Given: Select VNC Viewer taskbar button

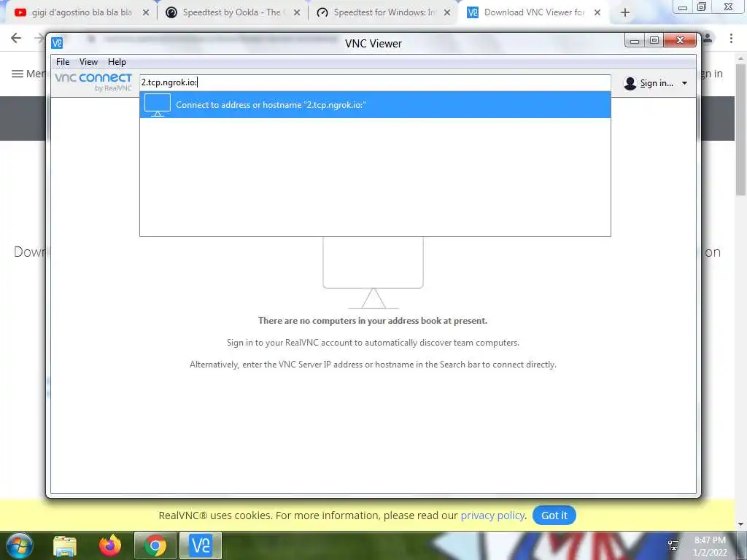Looking at the screenshot, I should pos(201,545).
